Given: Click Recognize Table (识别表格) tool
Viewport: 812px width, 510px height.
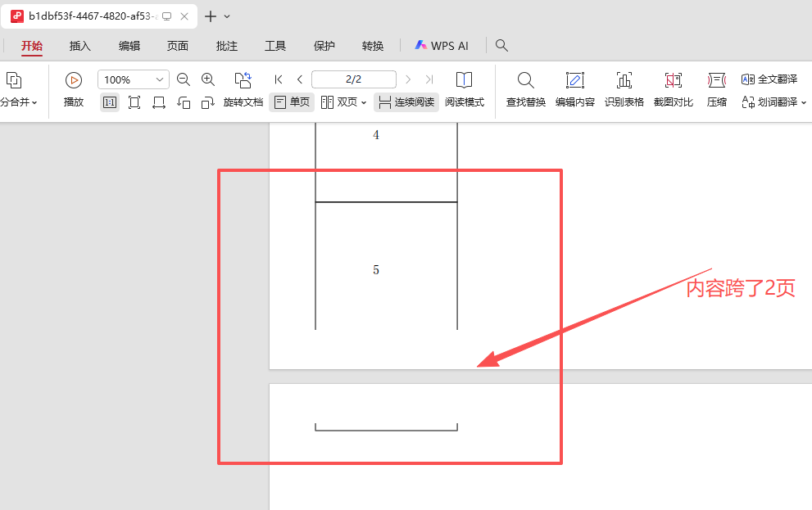Looking at the screenshot, I should pyautogui.click(x=624, y=89).
